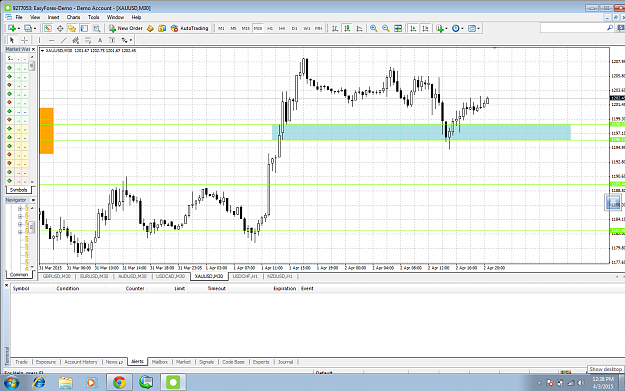The image size is (625, 391).
Task: Click the orange rectangle on the chart
Action: pyautogui.click(x=46, y=131)
